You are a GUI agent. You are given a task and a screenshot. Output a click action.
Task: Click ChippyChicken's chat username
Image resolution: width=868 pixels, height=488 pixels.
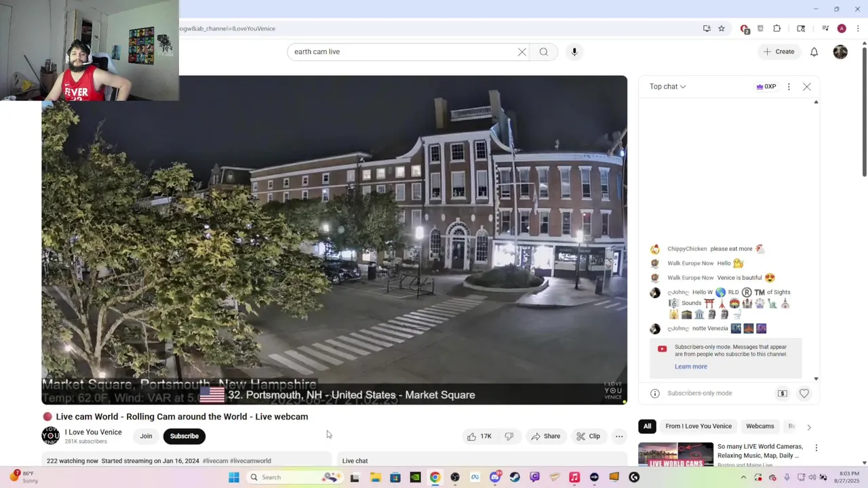(x=687, y=249)
